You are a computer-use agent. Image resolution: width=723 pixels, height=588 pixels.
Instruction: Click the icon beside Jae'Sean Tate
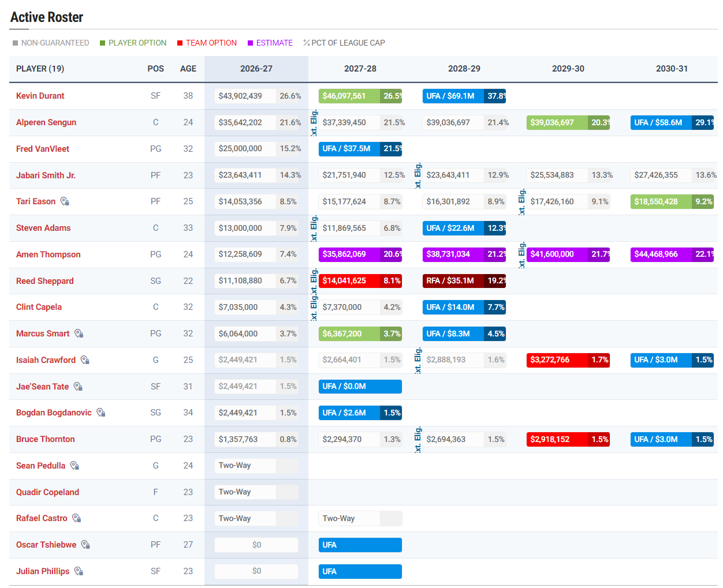[x=78, y=387]
